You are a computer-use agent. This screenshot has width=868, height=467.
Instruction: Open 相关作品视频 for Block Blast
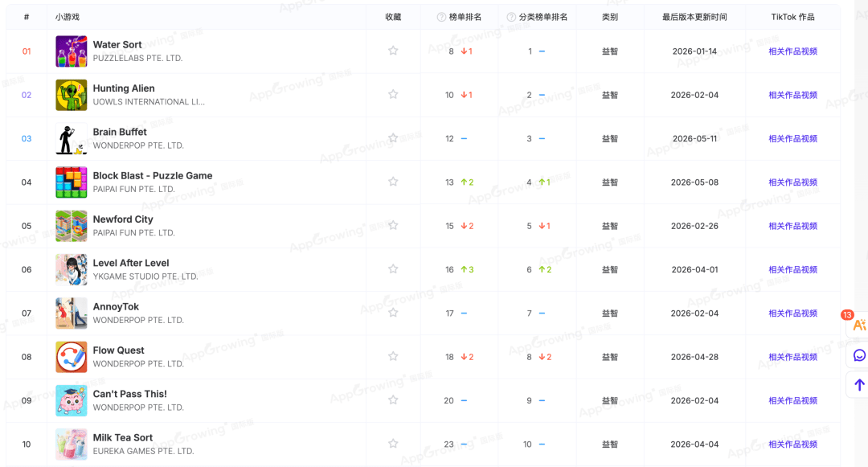(792, 182)
